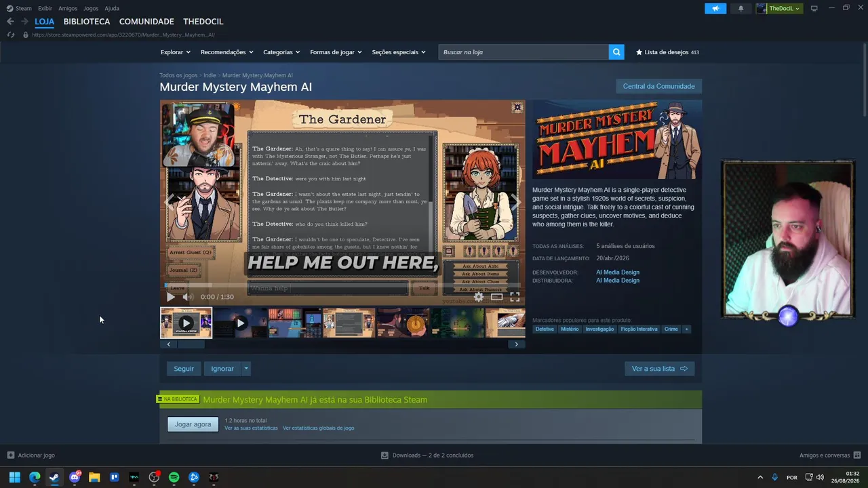The width and height of the screenshot is (868, 488).
Task: Toggle theater mode on the trailer
Action: click(x=497, y=297)
